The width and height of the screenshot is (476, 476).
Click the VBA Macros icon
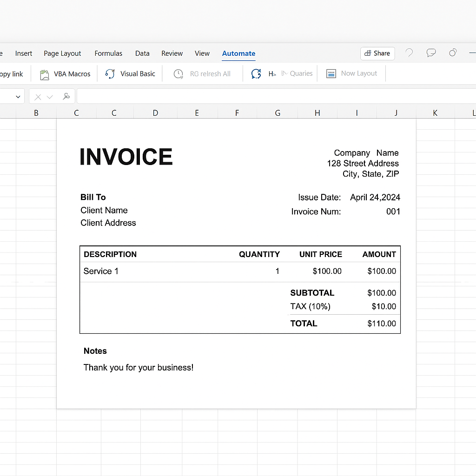(45, 74)
